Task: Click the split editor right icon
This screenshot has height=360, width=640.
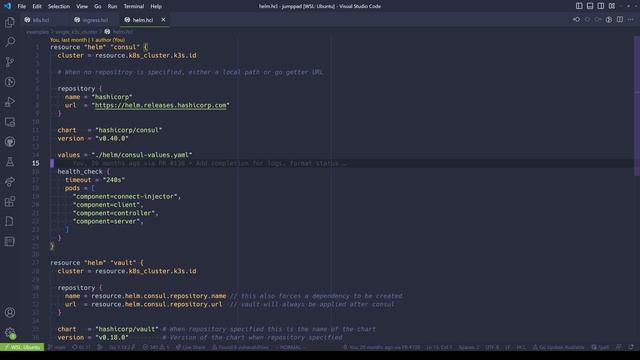Action: [x=620, y=20]
